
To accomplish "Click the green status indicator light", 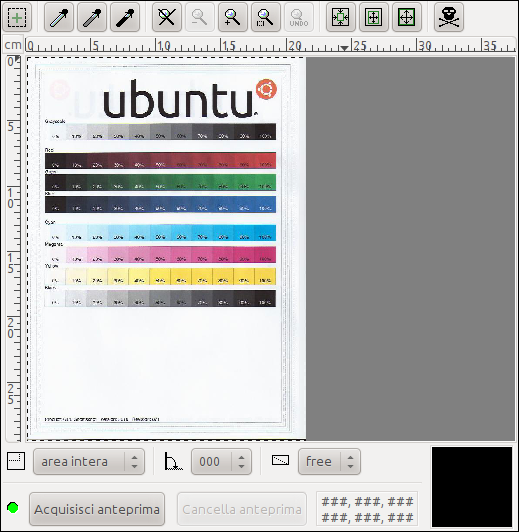I will pos(13,508).
